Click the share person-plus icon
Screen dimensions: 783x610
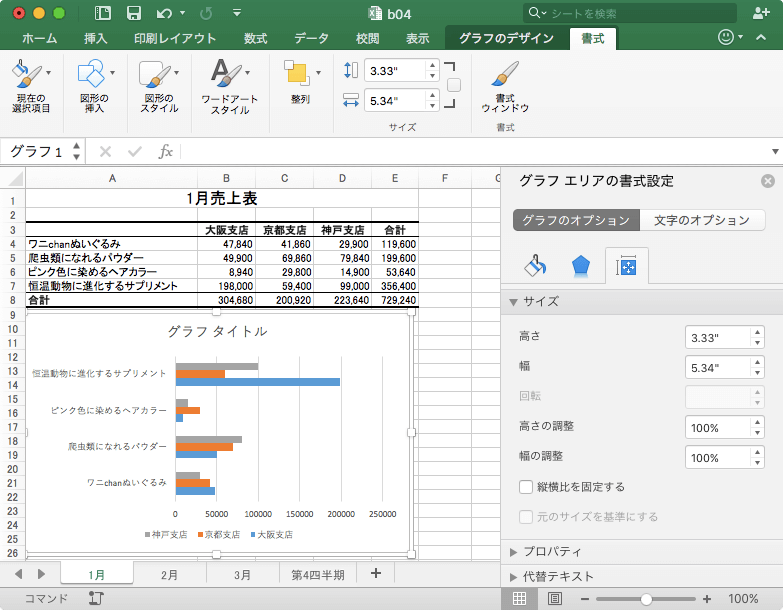(x=761, y=13)
